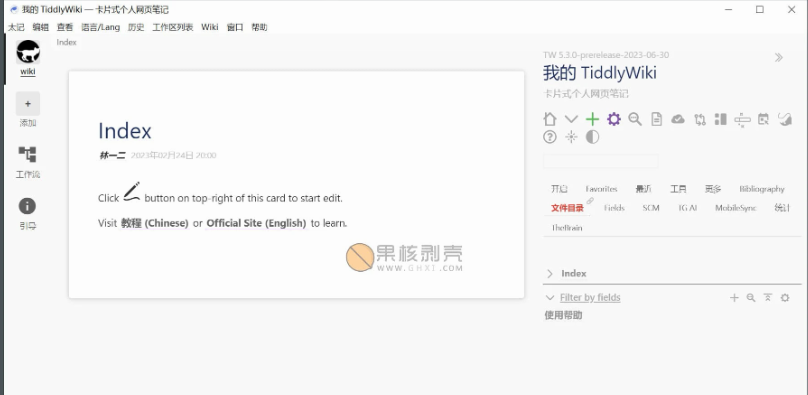Viewport: 808px width, 395px height.
Task: Open the Official Site (English) link
Action: (x=256, y=224)
